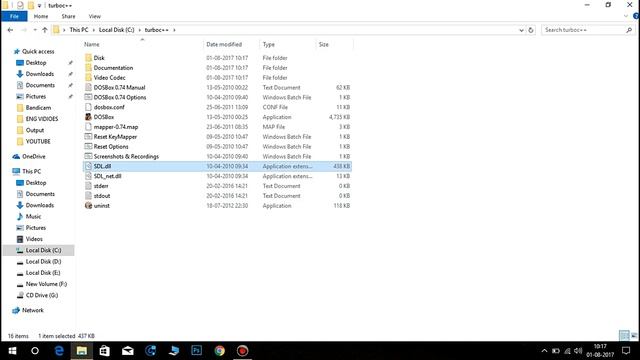Select the dosbox.conf file
Image resolution: width=640 pixels, height=360 pixels.
pos(109,107)
